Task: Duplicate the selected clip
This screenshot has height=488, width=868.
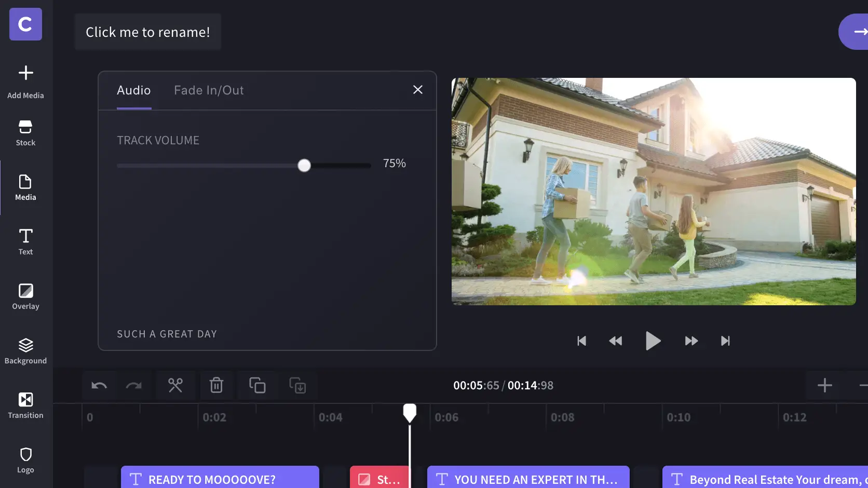Action: [257, 386]
